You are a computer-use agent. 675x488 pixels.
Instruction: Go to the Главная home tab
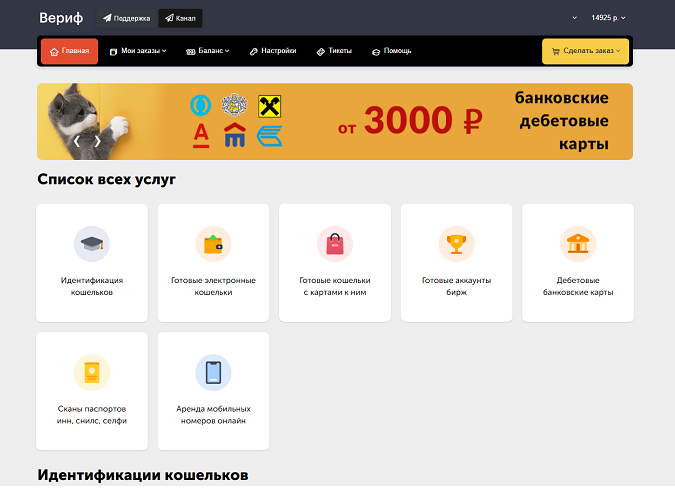pyautogui.click(x=69, y=51)
